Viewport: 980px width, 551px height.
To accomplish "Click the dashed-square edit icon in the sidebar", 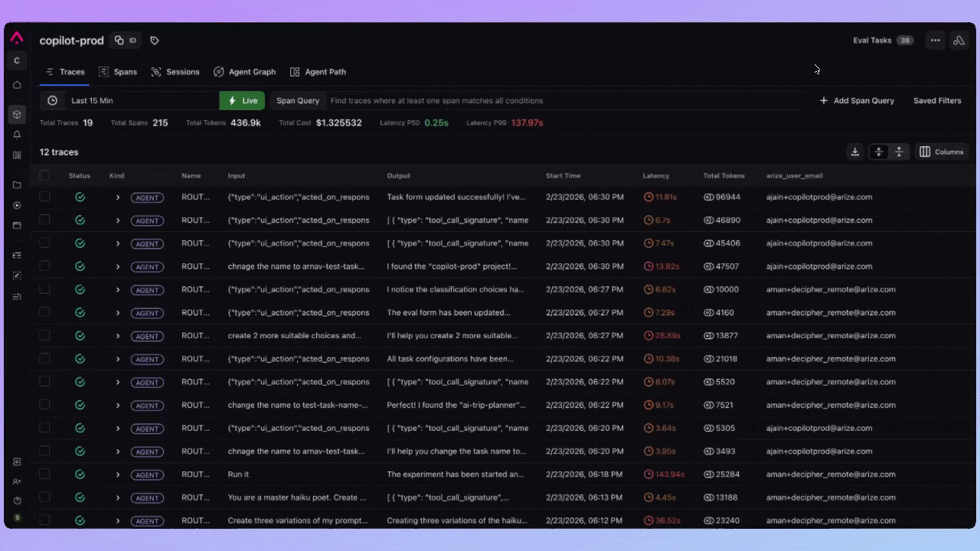I will 17,275.
